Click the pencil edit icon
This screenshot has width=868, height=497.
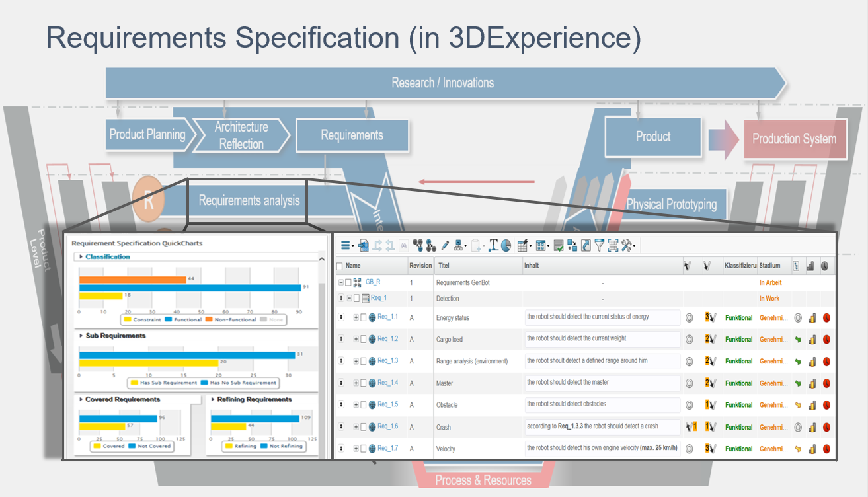click(x=445, y=245)
